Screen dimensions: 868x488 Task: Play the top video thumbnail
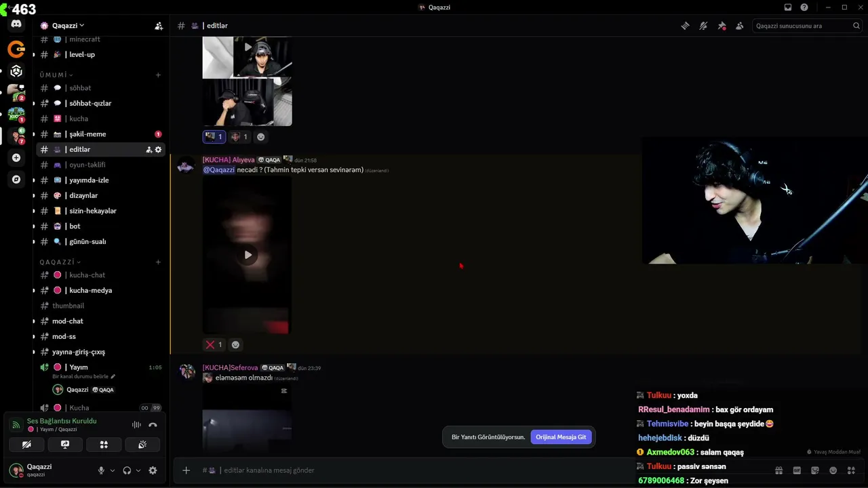(x=248, y=47)
